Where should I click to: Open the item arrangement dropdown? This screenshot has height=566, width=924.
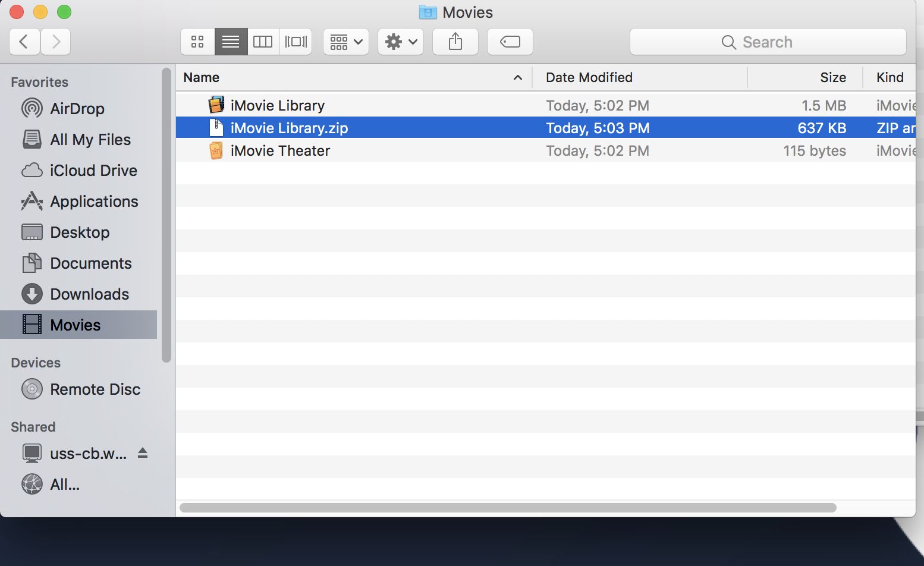tap(346, 42)
